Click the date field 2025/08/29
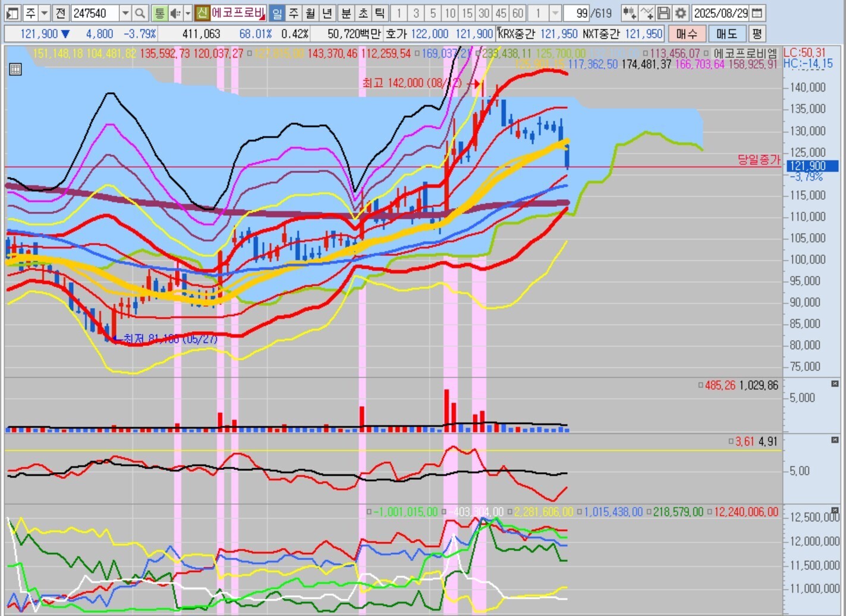This screenshot has width=846, height=616. pos(721,13)
